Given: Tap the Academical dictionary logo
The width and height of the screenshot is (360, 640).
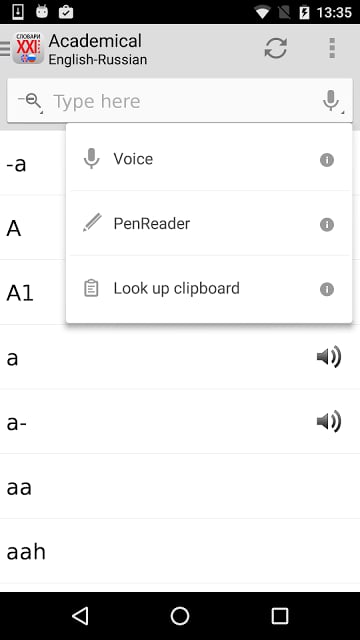Looking at the screenshot, I should pyautogui.click(x=28, y=48).
